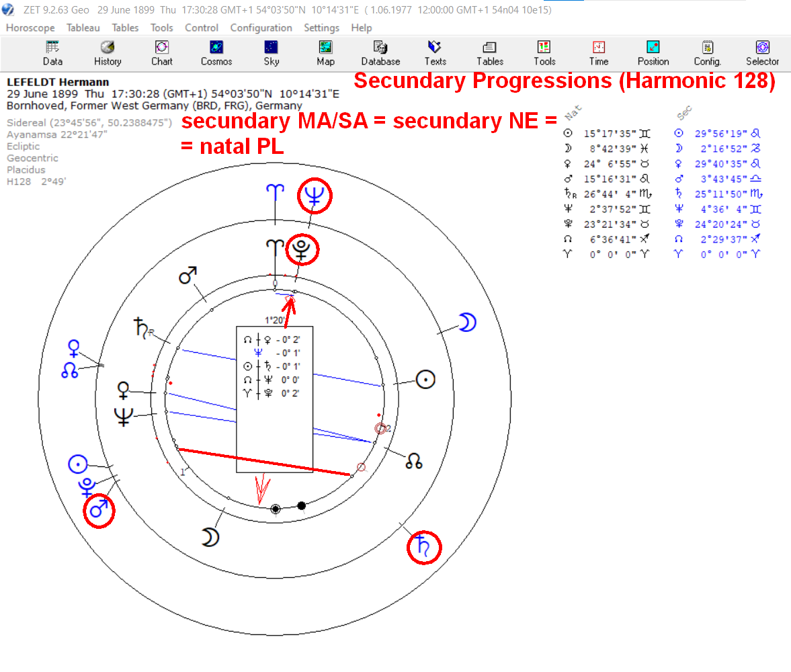The height and width of the screenshot is (672, 791).
Task: Click the name LEFELDT Hermann
Action: tap(58, 82)
